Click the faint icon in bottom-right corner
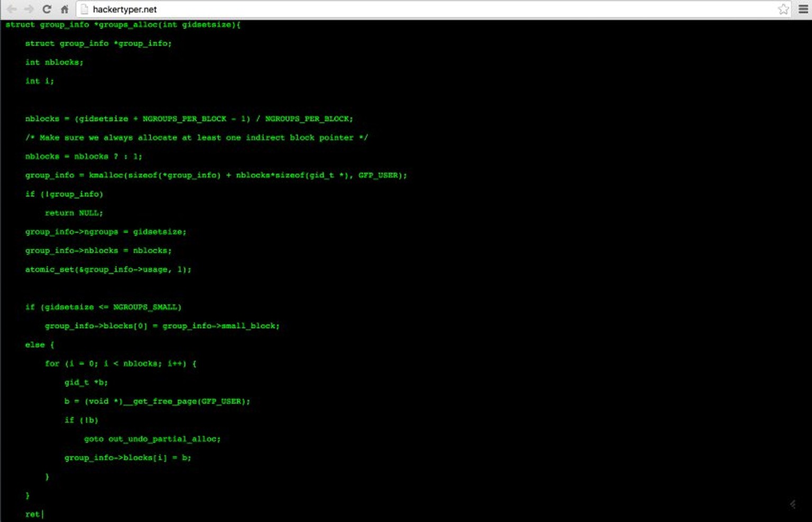Viewport: 812px width, 522px height. pos(793,504)
